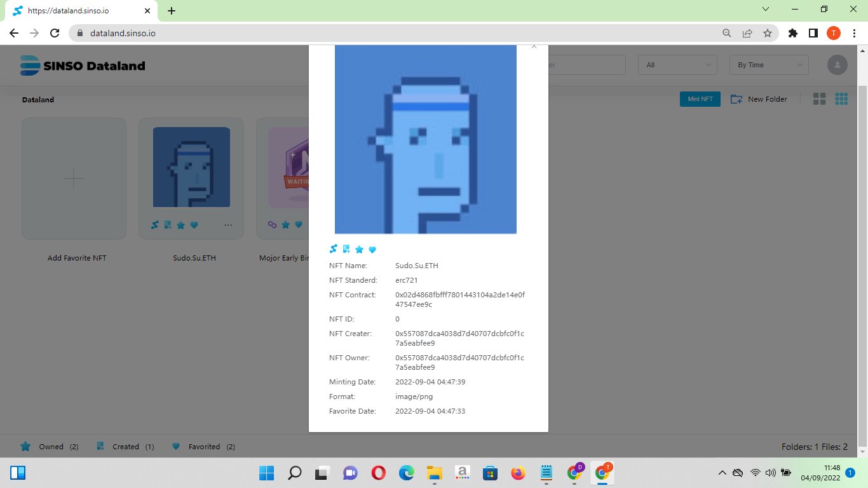Go back with the browser back arrow
Viewport: 868px width, 488px height.
tap(14, 33)
